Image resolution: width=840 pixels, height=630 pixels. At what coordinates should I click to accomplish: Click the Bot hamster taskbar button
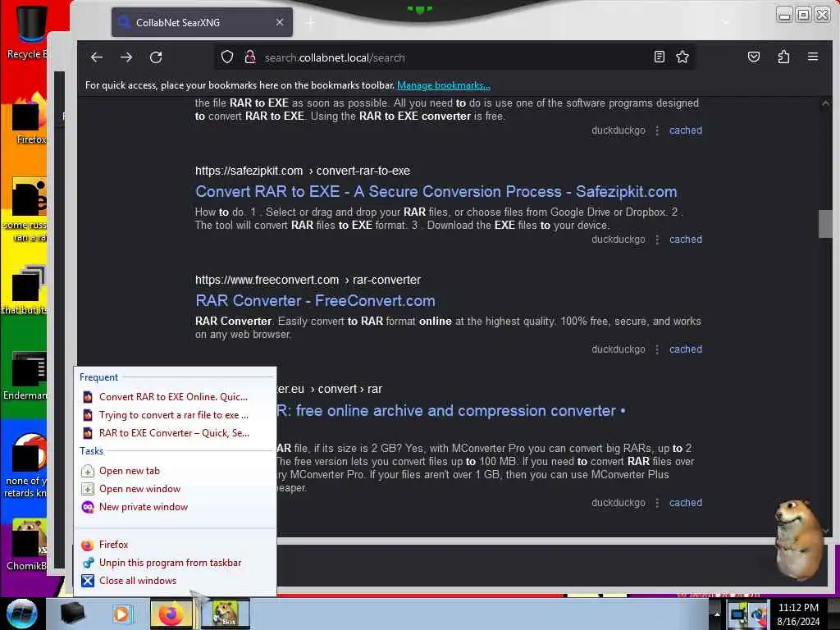point(226,614)
